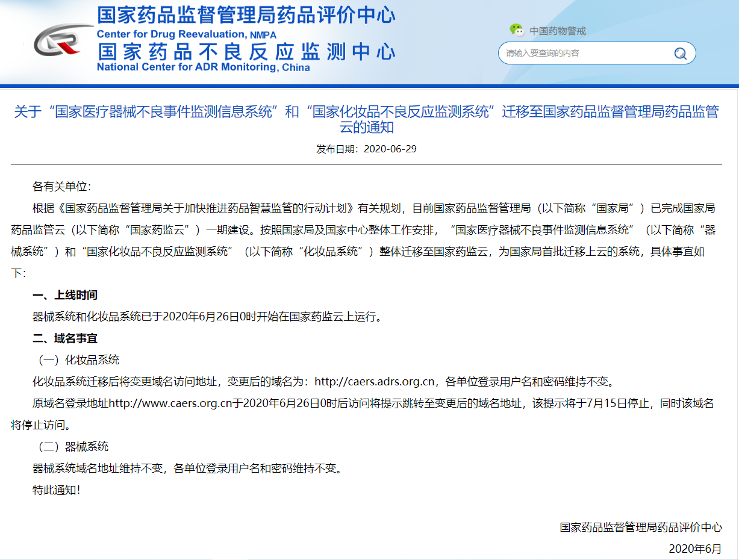Click the notice headline about 迁移至国家药品监督管理局药品监管云
The height and width of the screenshot is (560, 739).
[x=366, y=119]
